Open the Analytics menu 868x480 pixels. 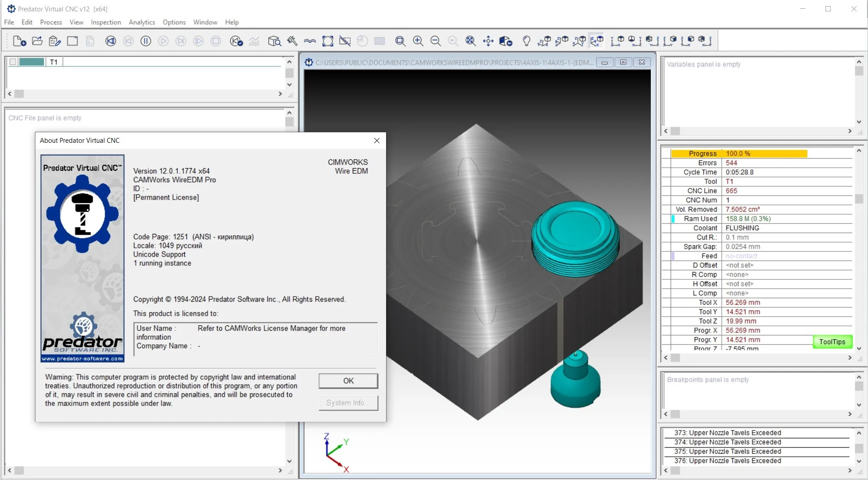(x=141, y=22)
